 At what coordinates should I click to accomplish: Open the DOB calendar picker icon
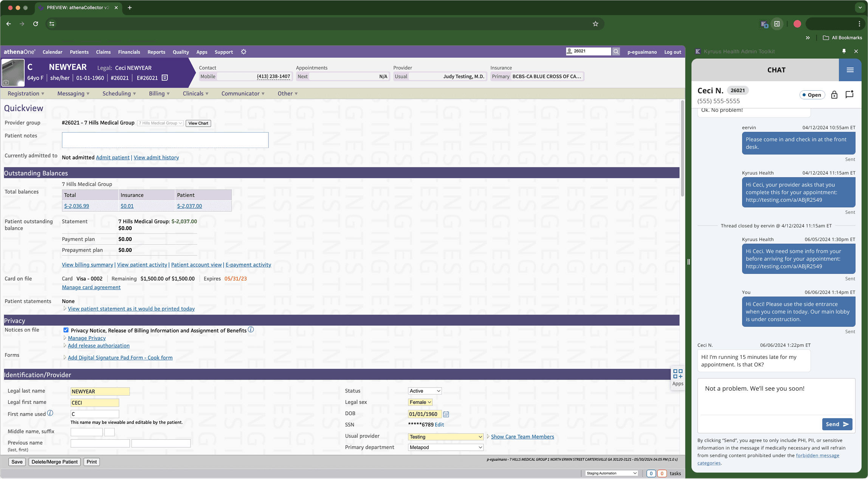pos(446,414)
